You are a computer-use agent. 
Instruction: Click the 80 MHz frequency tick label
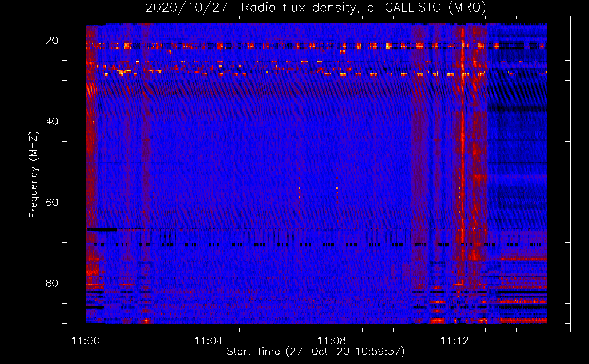[x=52, y=283]
